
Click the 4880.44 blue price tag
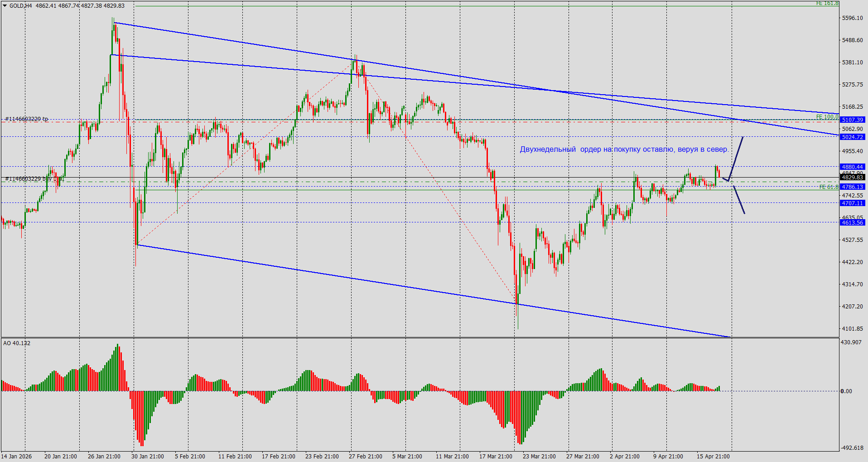(854, 167)
